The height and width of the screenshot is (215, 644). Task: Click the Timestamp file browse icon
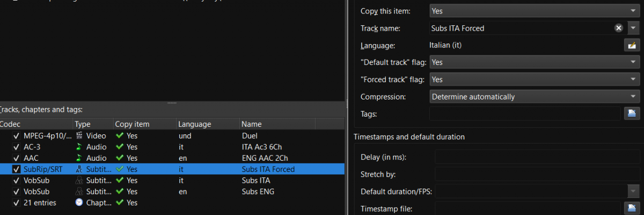coord(632,209)
